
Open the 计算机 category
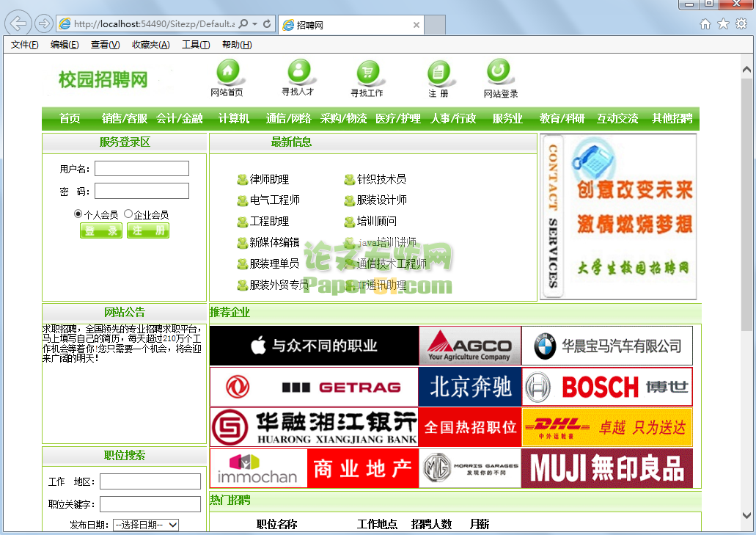(234, 118)
